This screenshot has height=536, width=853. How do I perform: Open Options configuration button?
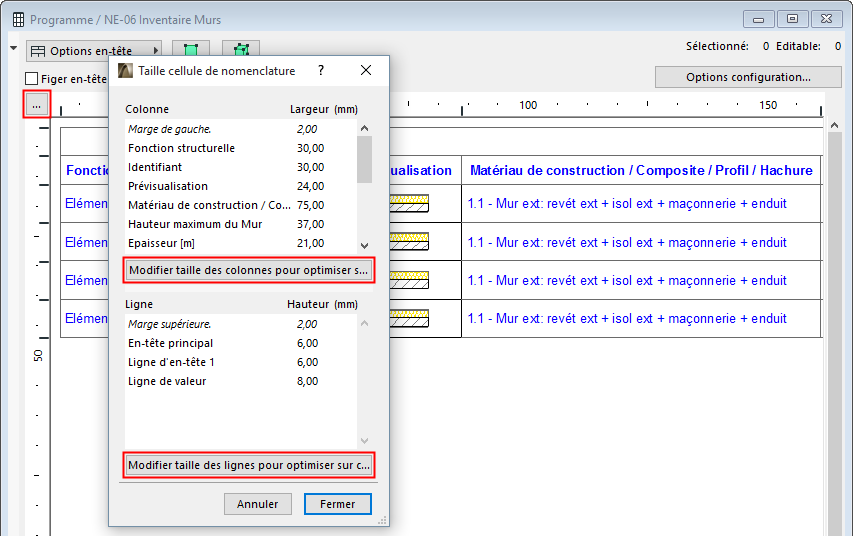tap(748, 77)
